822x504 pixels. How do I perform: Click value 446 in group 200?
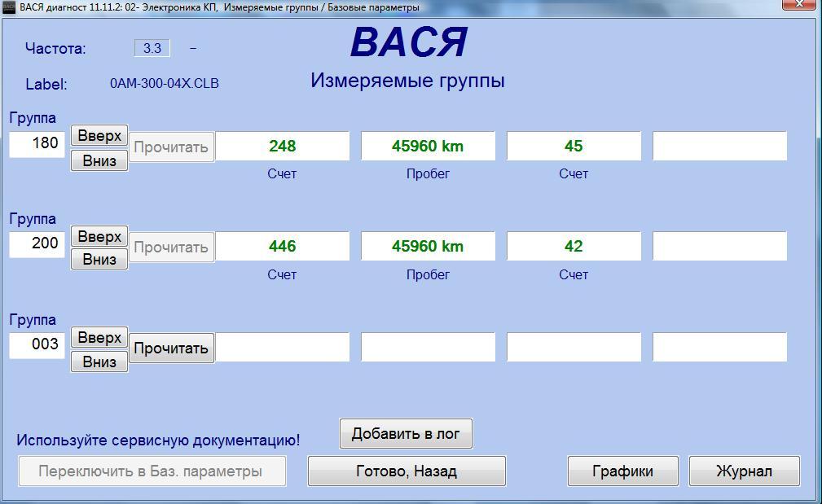coord(283,246)
